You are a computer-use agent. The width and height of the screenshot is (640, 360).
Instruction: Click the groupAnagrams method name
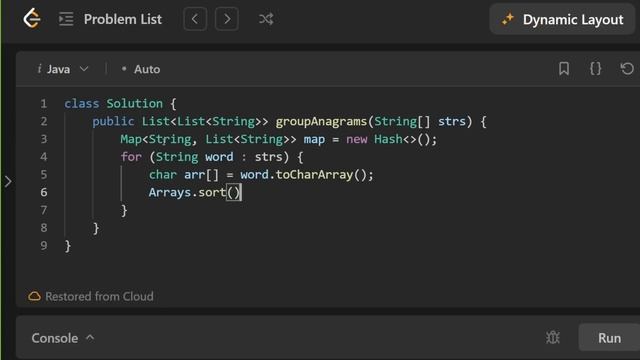point(321,122)
